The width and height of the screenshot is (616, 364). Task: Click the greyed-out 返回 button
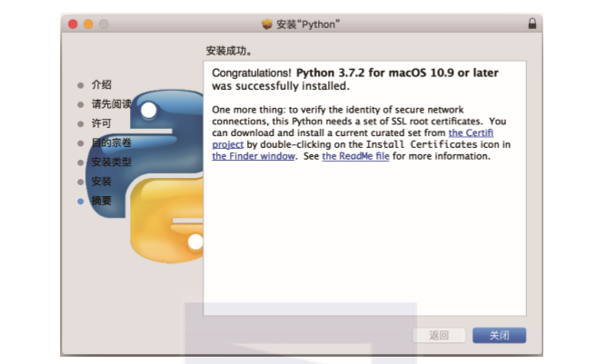pos(440,336)
